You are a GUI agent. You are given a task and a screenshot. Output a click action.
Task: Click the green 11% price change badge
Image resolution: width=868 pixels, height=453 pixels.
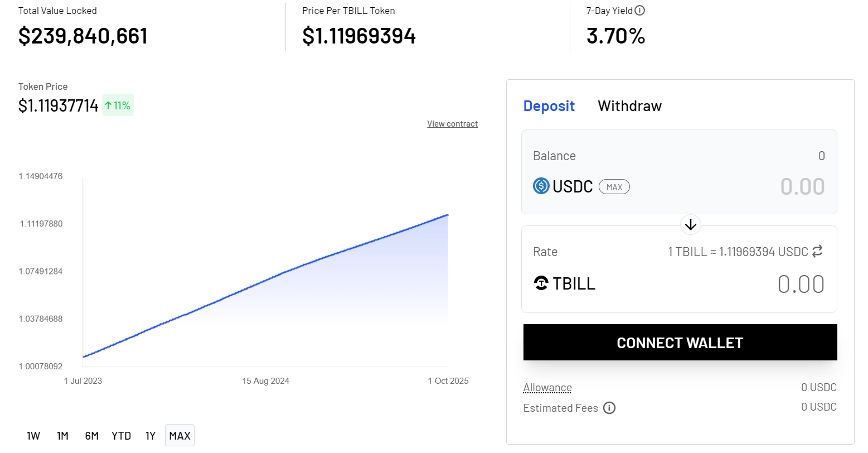(x=118, y=105)
